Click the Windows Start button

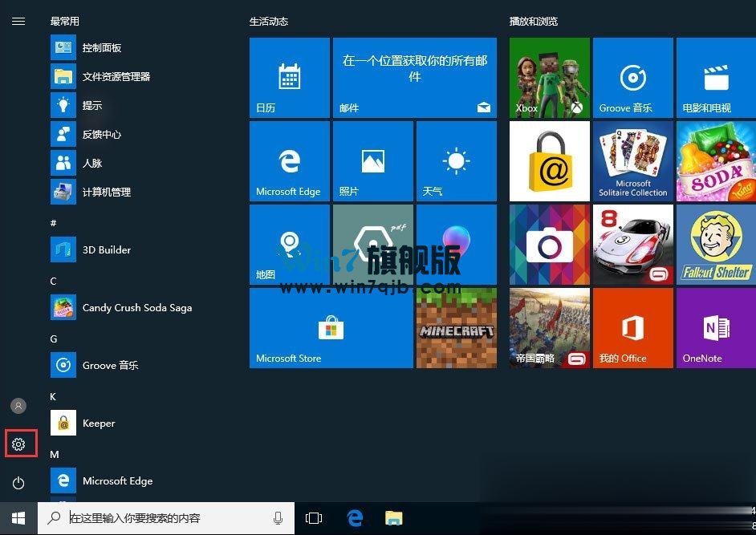[x=18, y=518]
